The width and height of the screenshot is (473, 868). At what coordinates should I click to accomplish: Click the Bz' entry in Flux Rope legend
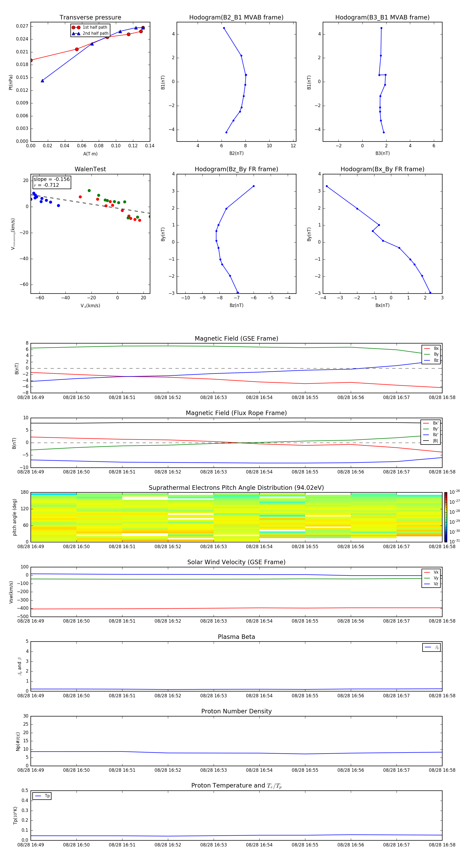click(x=431, y=435)
